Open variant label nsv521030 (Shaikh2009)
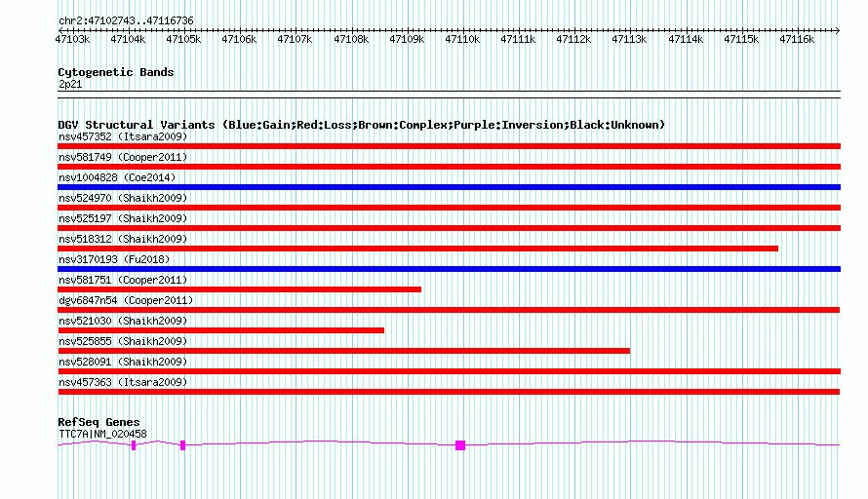Screen dimensions: 868x499 coord(123,321)
